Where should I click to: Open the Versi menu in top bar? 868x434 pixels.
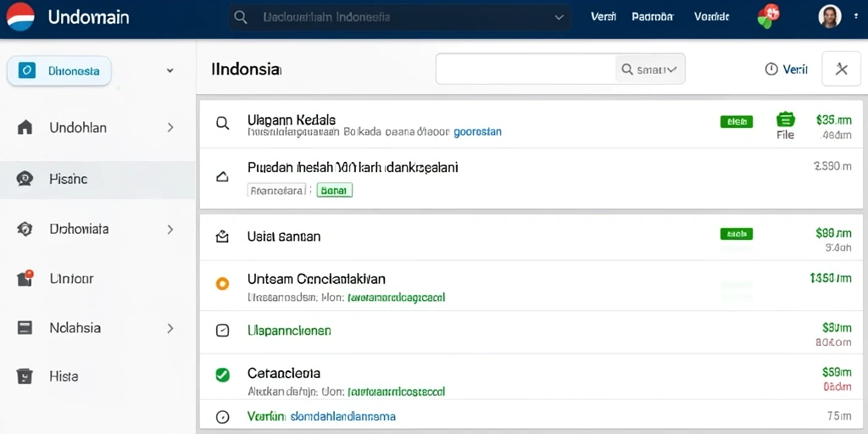point(604,17)
